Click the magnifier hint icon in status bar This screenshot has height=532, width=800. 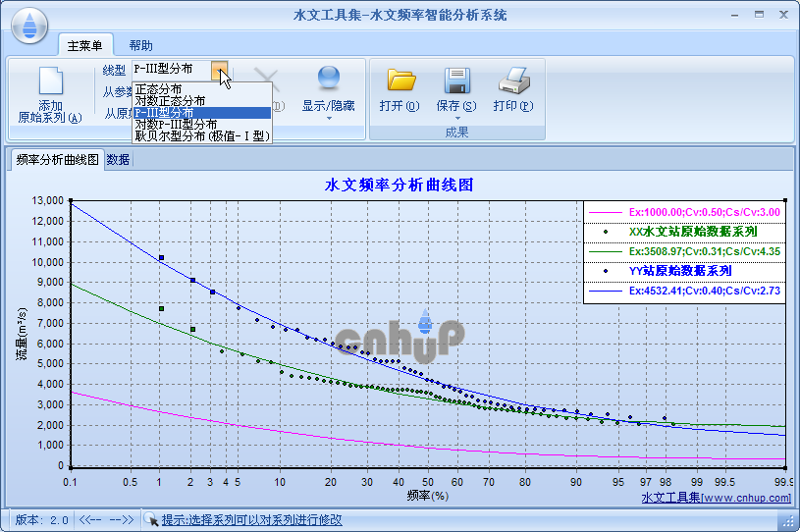152,519
